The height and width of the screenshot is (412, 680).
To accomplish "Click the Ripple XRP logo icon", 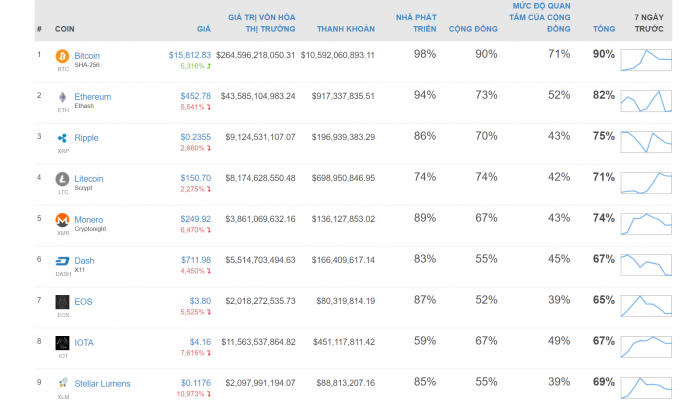I will (x=62, y=137).
